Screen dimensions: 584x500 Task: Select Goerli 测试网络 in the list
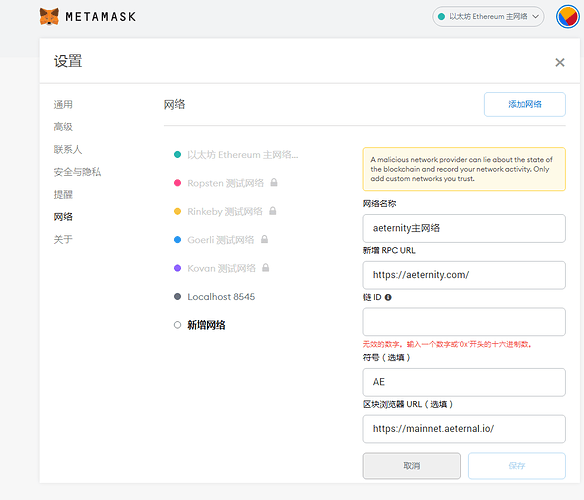point(220,240)
